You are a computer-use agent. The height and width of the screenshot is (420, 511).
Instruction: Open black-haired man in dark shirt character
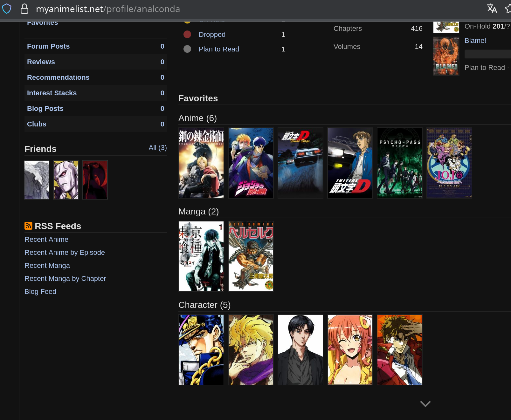(x=300, y=350)
